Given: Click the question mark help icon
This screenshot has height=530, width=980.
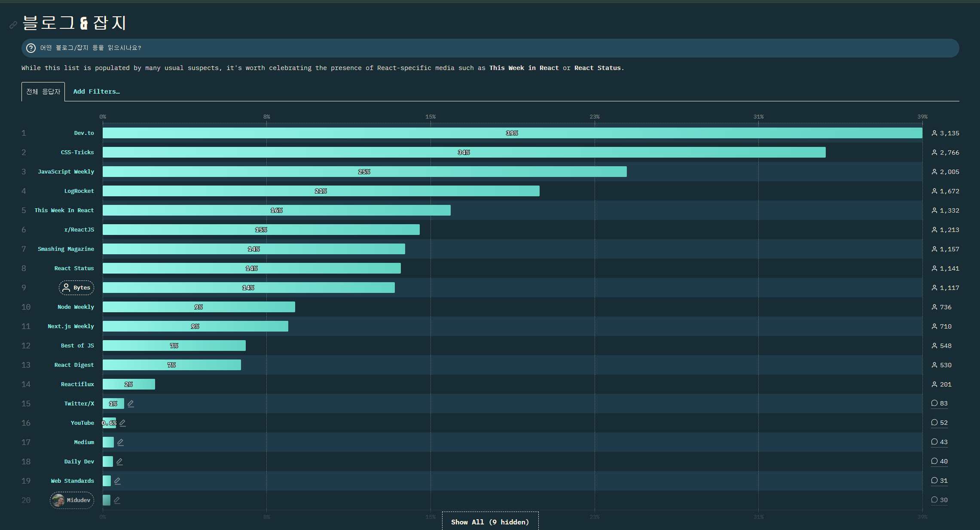Looking at the screenshot, I should (31, 48).
